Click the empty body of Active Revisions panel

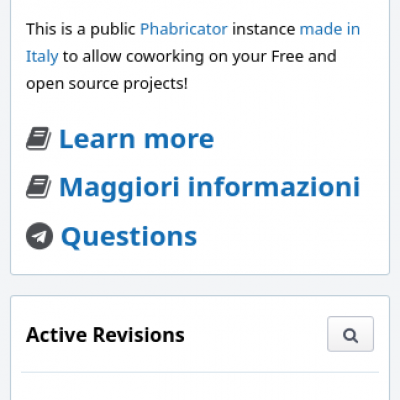(x=200, y=387)
